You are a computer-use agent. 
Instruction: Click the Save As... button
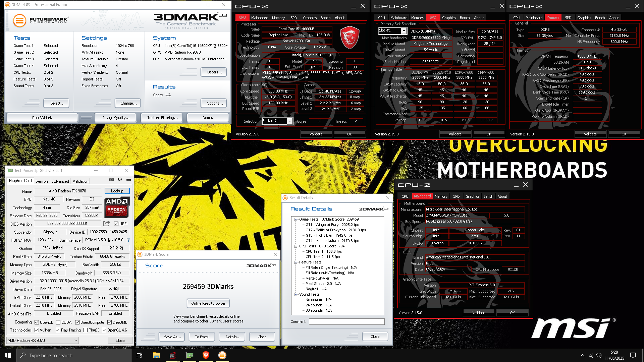(x=172, y=337)
